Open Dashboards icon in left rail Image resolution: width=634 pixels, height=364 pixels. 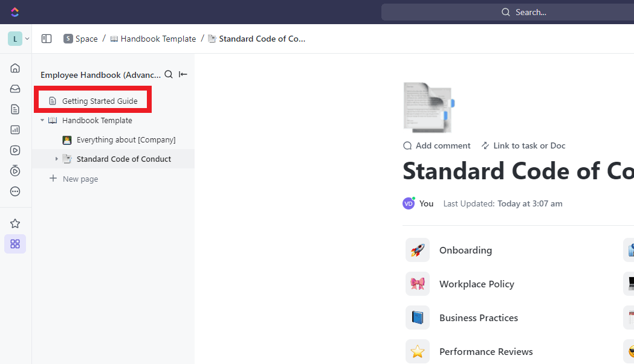point(15,130)
